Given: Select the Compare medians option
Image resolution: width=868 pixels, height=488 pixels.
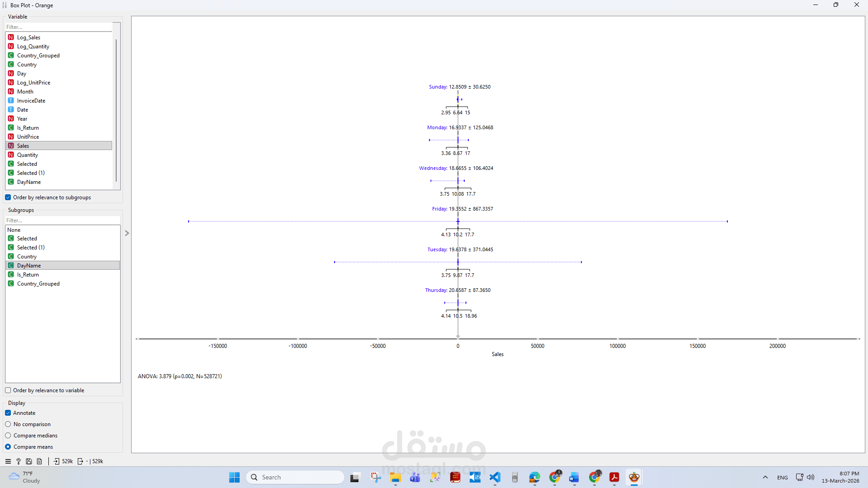Looking at the screenshot, I should pos(8,436).
